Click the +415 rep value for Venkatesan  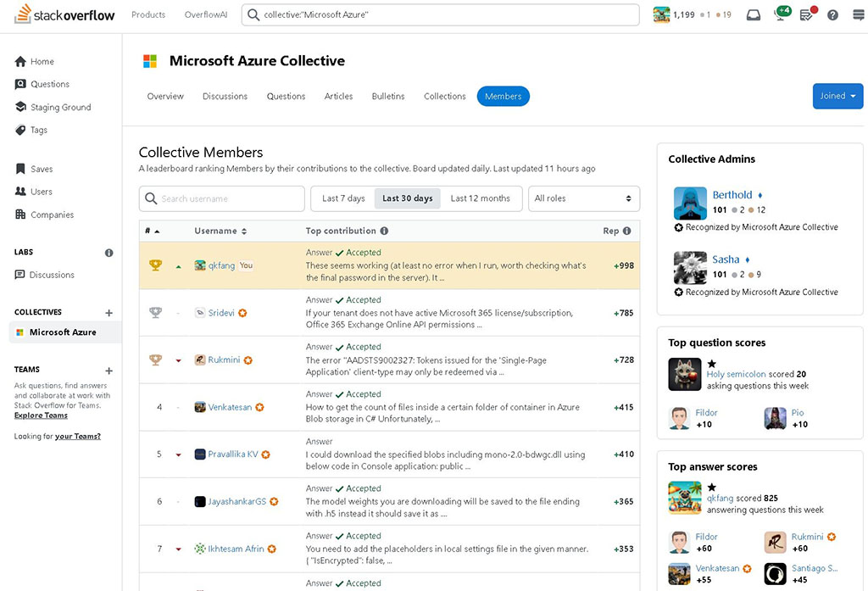tap(624, 407)
